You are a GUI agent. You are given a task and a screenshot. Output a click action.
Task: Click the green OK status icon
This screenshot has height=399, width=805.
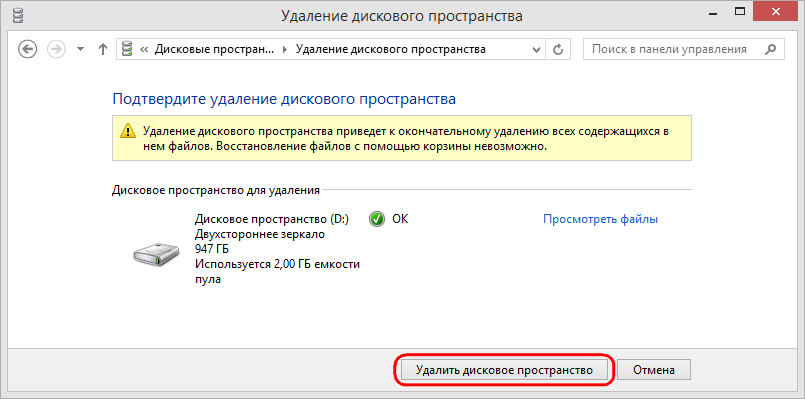coord(377,219)
